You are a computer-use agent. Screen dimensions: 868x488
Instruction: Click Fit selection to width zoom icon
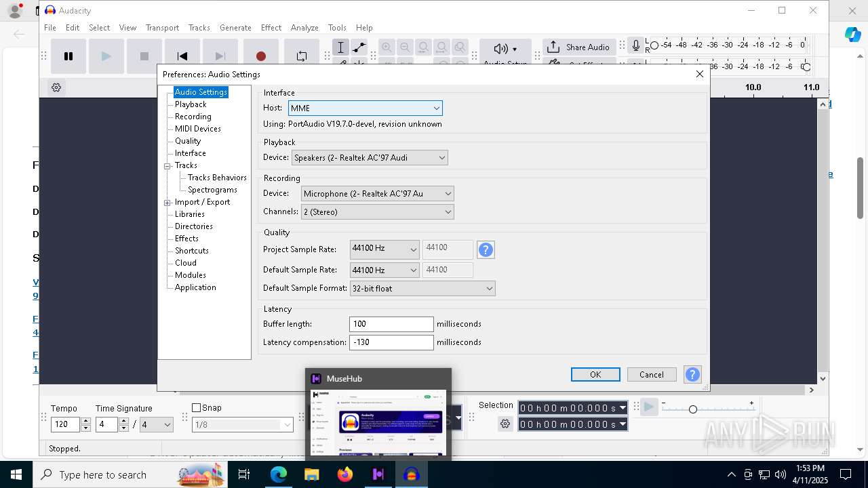point(423,47)
